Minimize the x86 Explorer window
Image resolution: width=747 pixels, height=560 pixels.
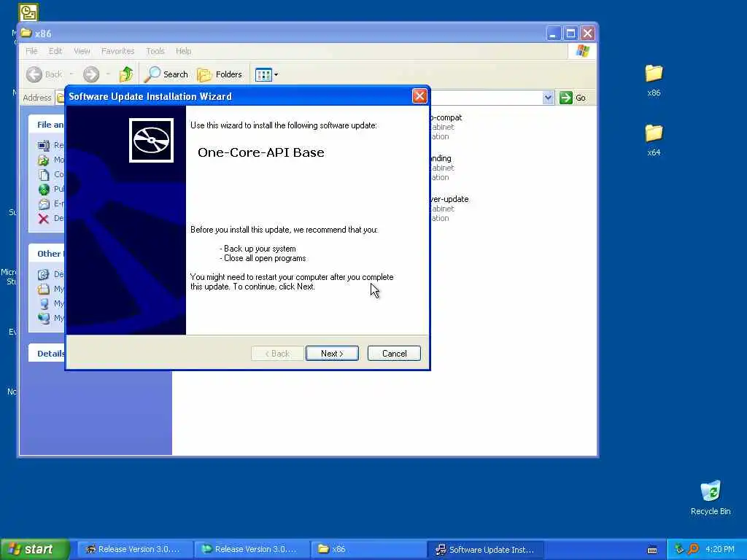pyautogui.click(x=553, y=34)
